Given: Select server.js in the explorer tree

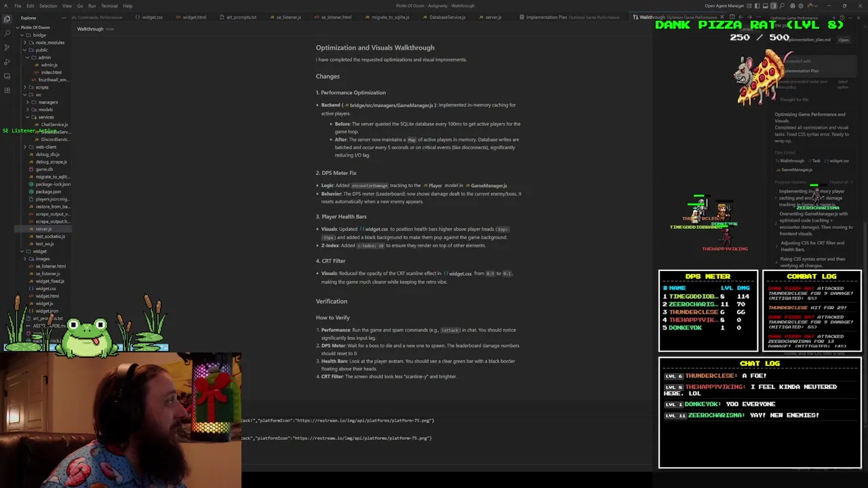Looking at the screenshot, I should 43,229.
